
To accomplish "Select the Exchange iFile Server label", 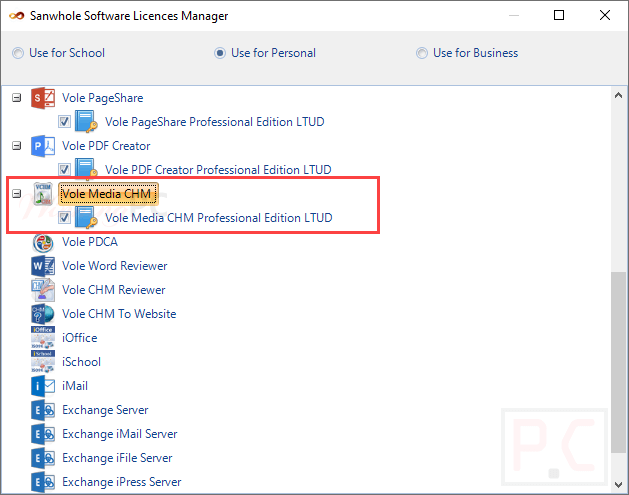I will (x=117, y=458).
